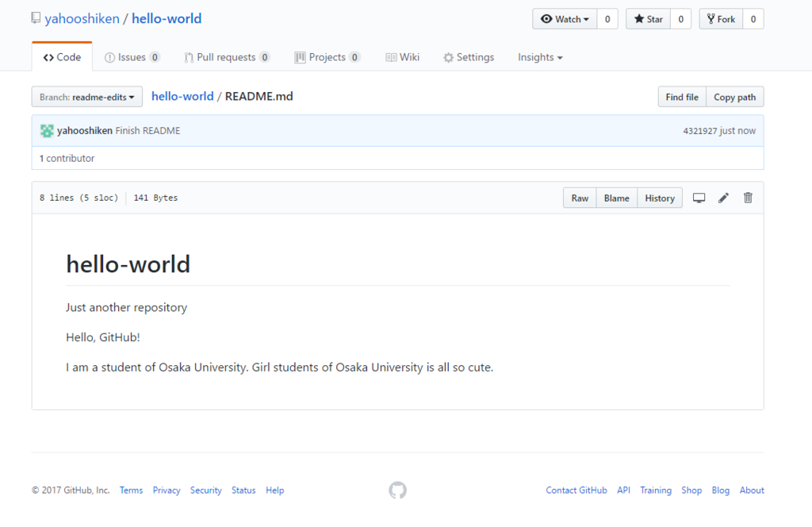View the stargazers count
The width and height of the screenshot is (812, 527).
click(681, 19)
